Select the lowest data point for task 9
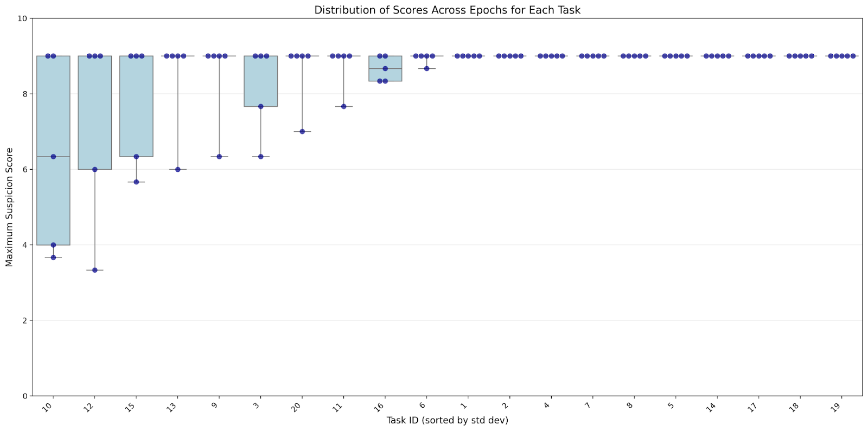The width and height of the screenshot is (868, 431). [219, 157]
